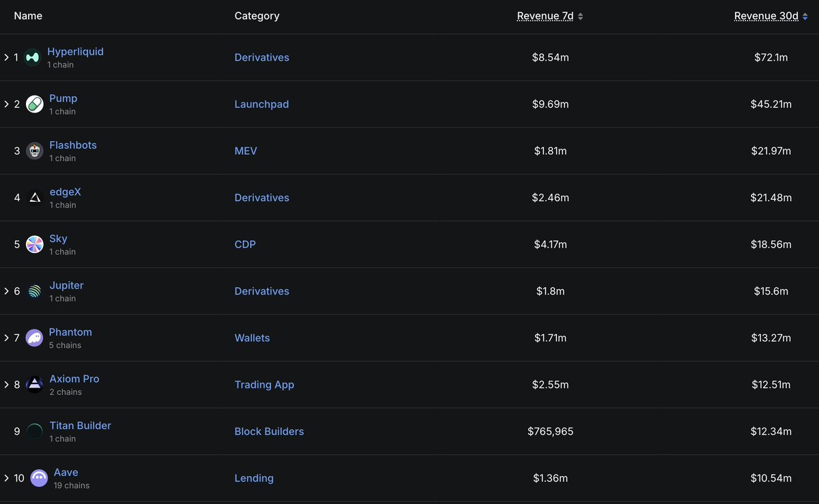
Task: Open the Launchpad category link
Action: tap(261, 104)
